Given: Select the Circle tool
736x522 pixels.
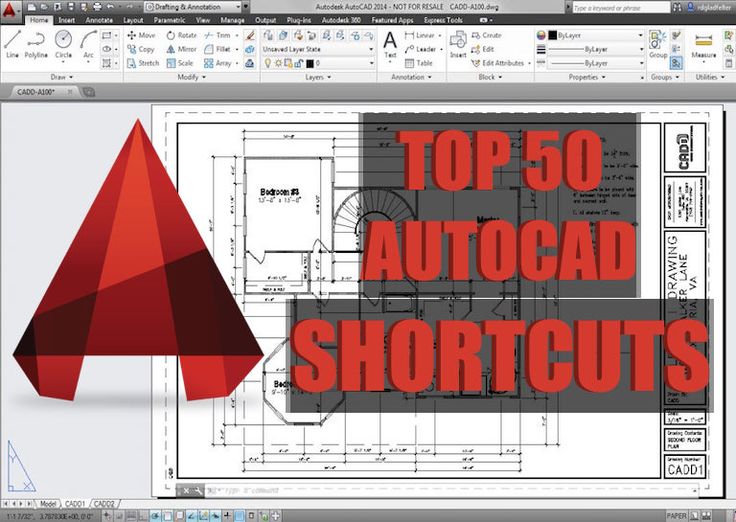Looking at the screenshot, I should 63,45.
